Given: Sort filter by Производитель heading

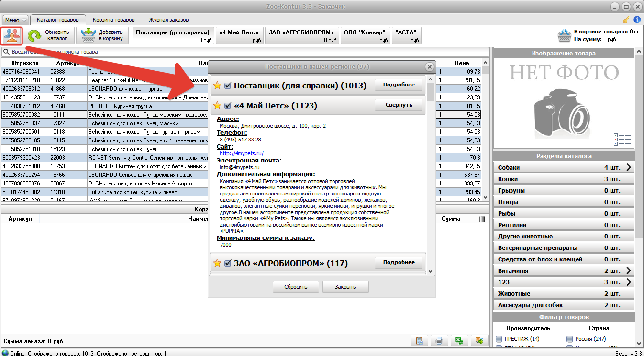Looking at the screenshot, I should (x=528, y=328).
